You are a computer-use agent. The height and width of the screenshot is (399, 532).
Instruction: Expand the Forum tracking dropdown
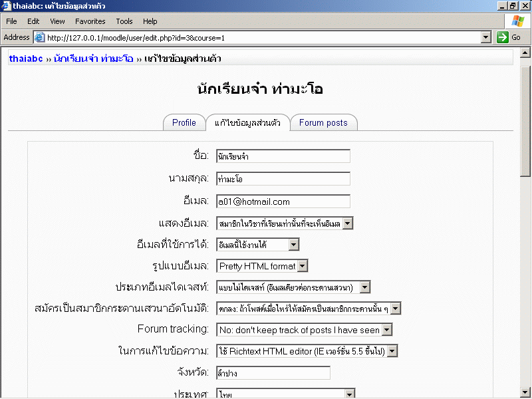click(386, 330)
